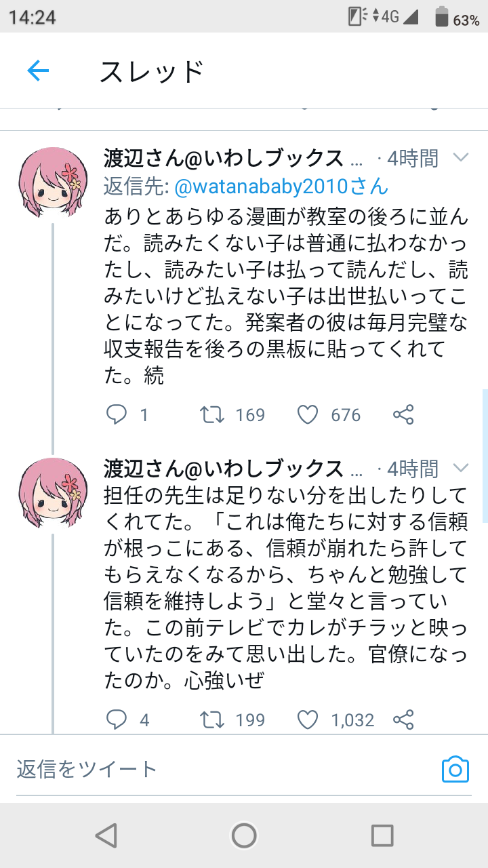This screenshot has height=868, width=488.
Task: Like the second tweet with 1,032 likes
Action: (308, 719)
